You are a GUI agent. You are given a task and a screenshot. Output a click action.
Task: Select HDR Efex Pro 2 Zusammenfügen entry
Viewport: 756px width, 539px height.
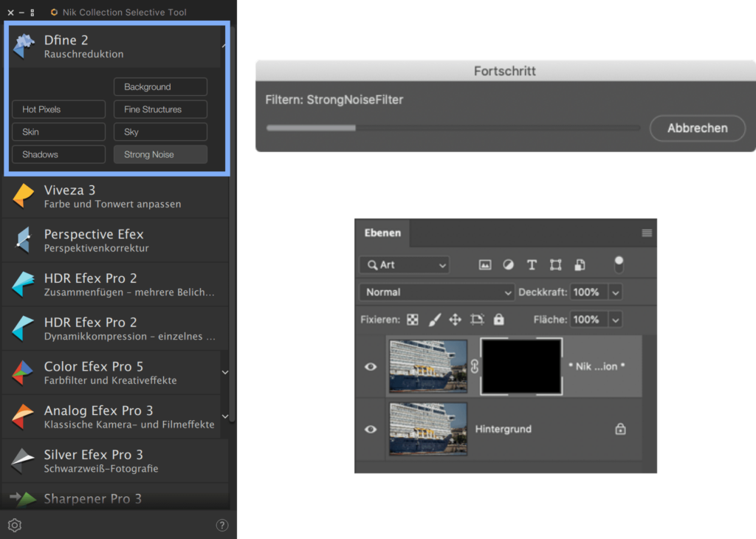(115, 284)
